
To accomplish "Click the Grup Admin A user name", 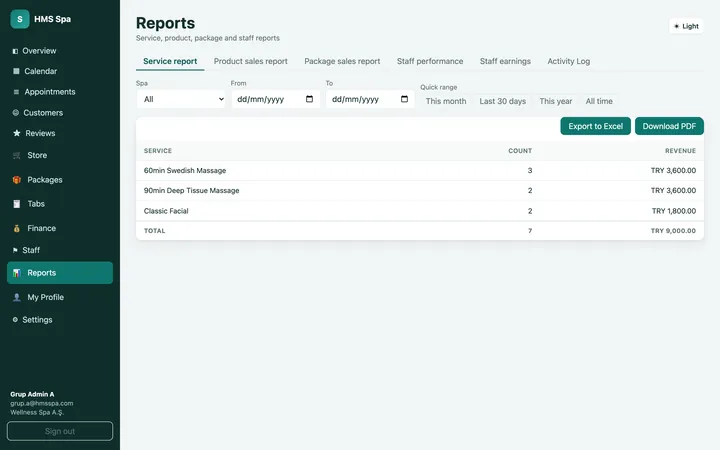I will point(32,394).
